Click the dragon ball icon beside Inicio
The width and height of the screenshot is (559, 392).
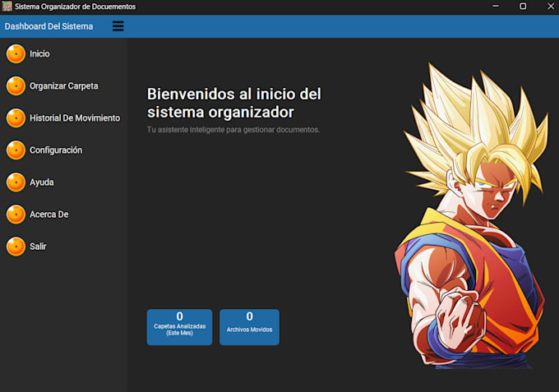(16, 53)
